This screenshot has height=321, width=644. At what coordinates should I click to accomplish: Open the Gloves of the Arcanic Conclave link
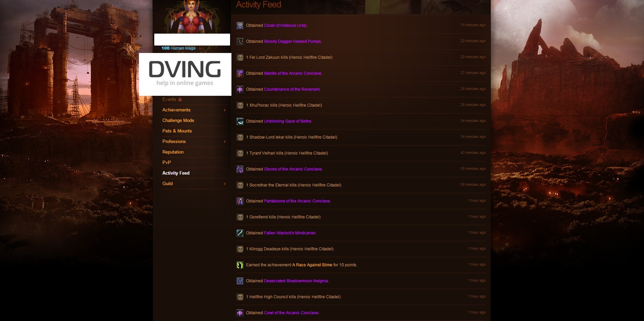[293, 169]
